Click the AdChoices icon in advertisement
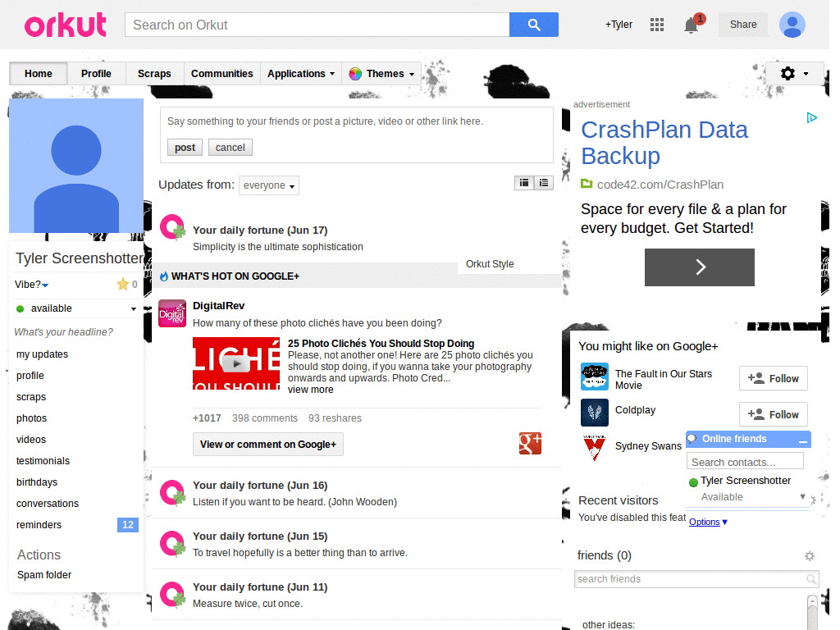 coord(811,118)
